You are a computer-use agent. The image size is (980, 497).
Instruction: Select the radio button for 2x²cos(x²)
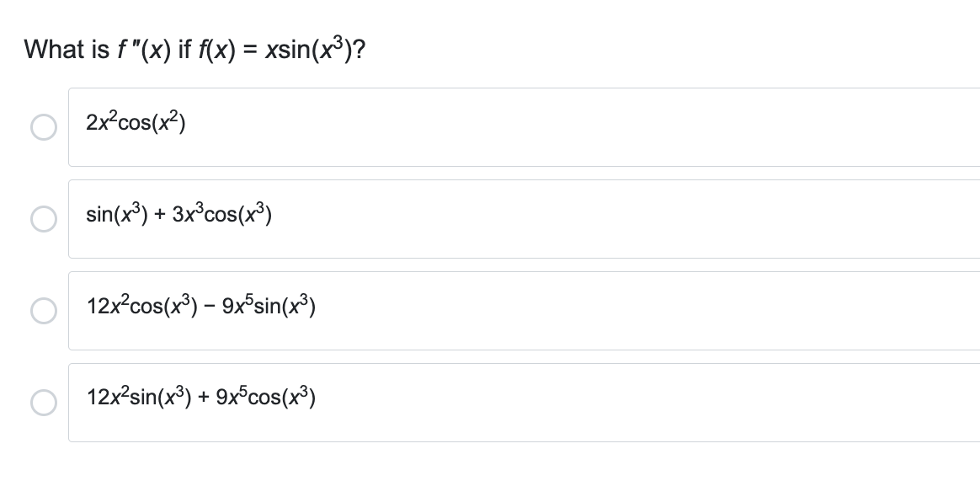click(x=42, y=127)
